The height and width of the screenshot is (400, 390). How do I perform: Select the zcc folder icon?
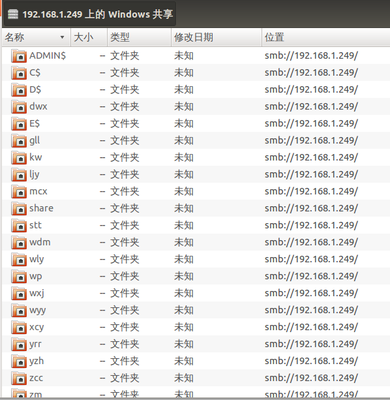19,378
